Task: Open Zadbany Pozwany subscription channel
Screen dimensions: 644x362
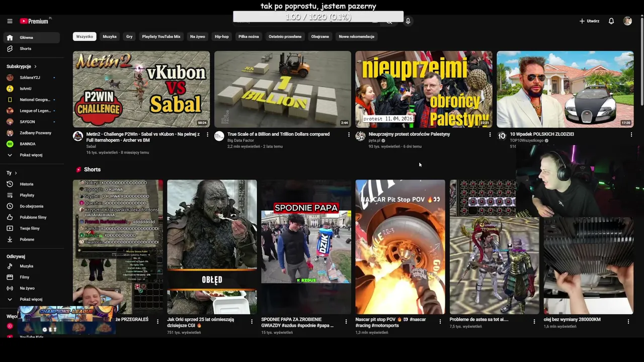Action: (31, 133)
